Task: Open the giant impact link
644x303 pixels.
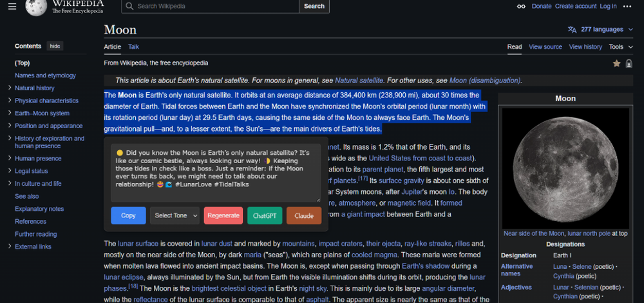Action: (x=363, y=214)
